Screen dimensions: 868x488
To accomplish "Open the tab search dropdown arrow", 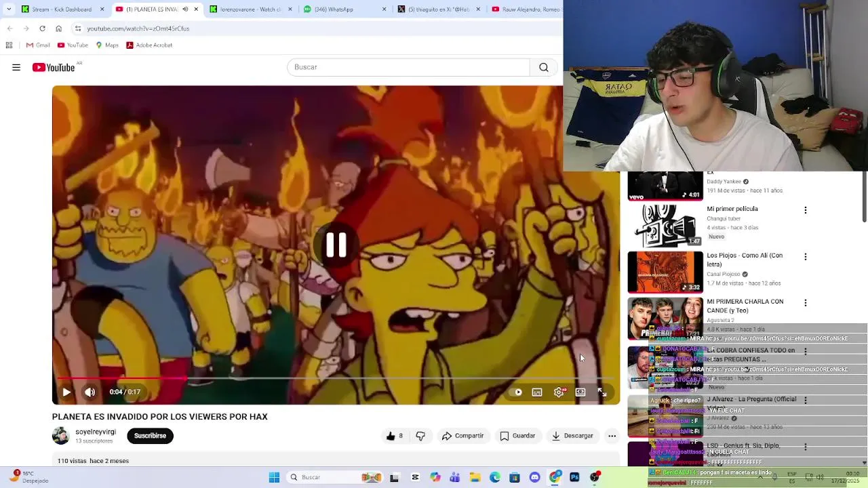I will pos(9,9).
